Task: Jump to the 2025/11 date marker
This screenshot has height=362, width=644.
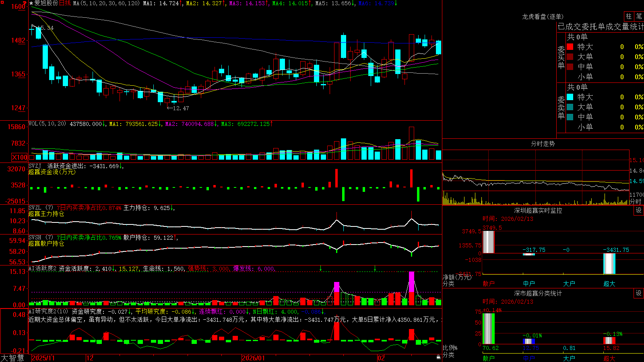Action: [43, 358]
